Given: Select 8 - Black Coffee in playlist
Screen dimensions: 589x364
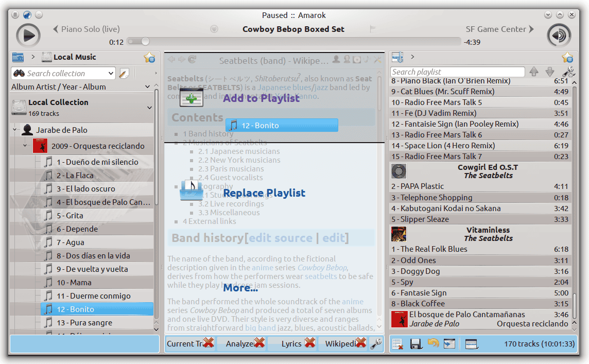Looking at the screenshot, I should click(x=480, y=304).
